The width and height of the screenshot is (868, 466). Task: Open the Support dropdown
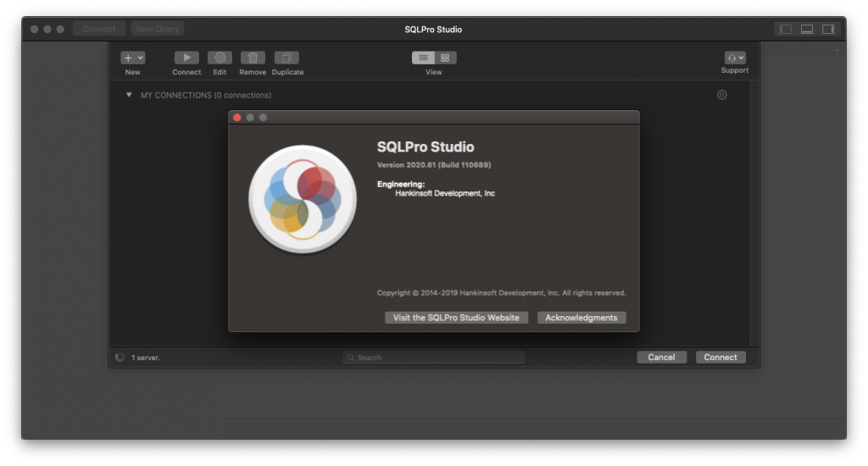pyautogui.click(x=735, y=58)
